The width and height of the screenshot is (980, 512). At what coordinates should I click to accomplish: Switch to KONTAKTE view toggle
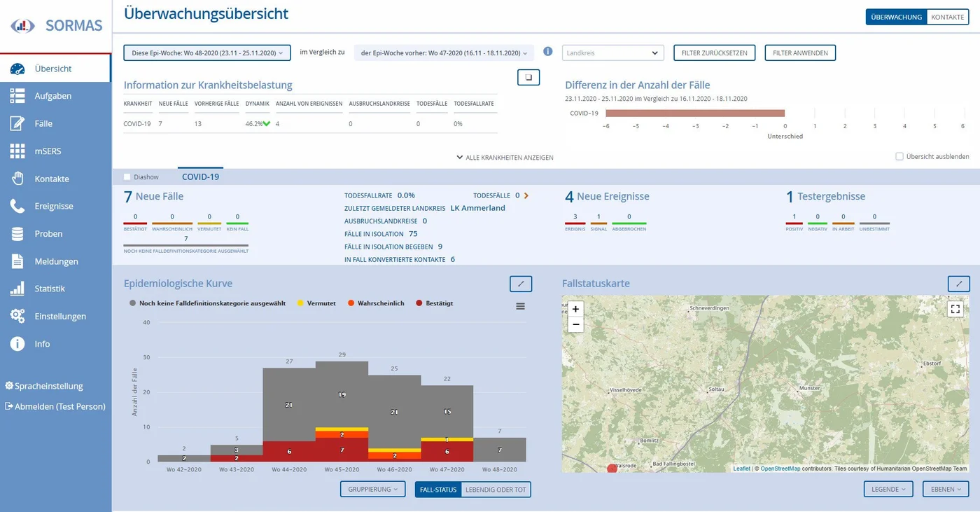(948, 17)
